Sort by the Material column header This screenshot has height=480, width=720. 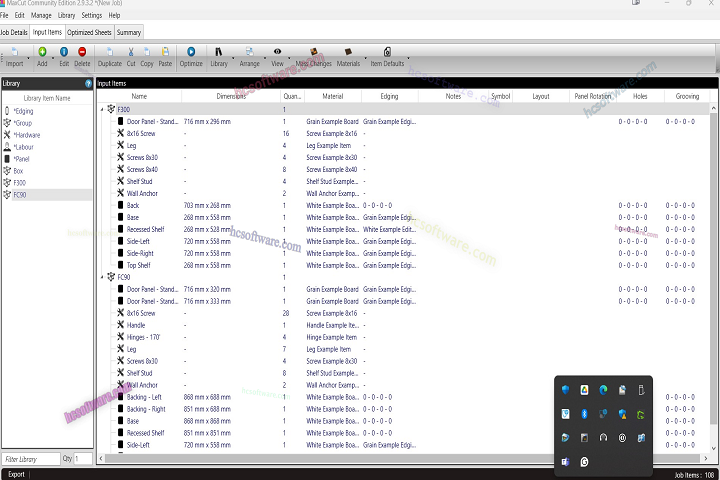(x=332, y=96)
